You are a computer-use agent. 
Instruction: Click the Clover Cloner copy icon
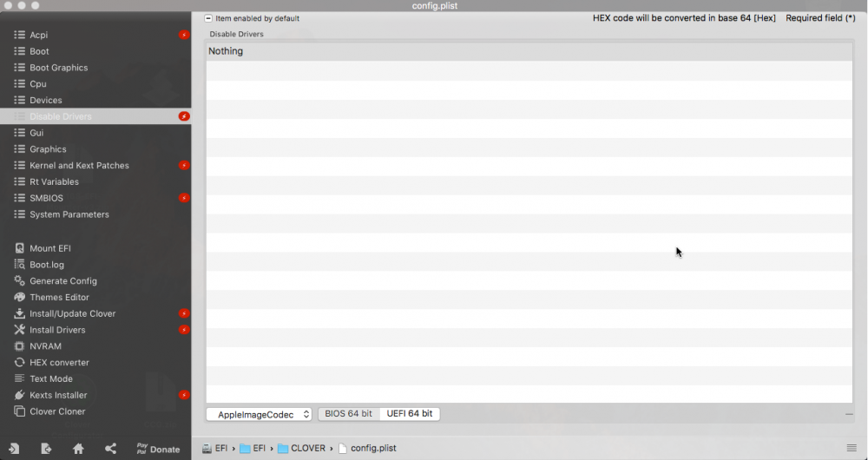point(19,411)
